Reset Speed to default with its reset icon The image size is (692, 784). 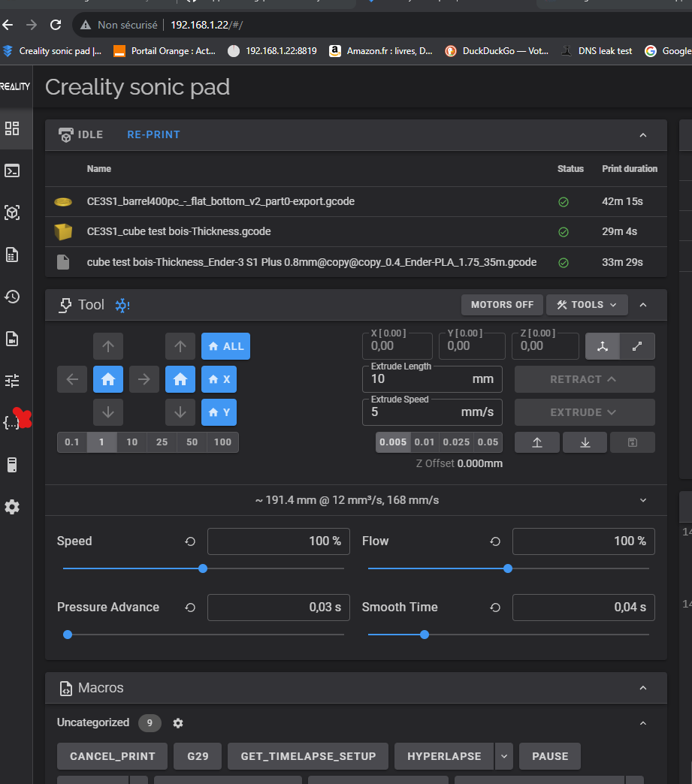click(190, 541)
